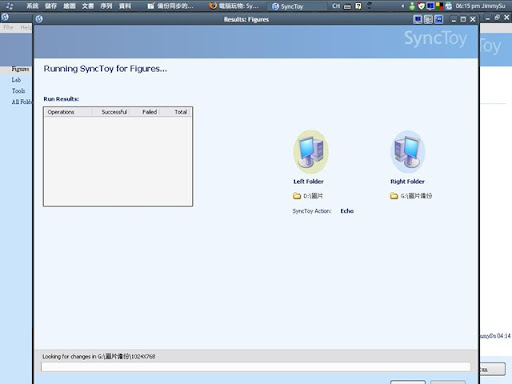
Task: Click the Total column header
Action: (x=174, y=112)
